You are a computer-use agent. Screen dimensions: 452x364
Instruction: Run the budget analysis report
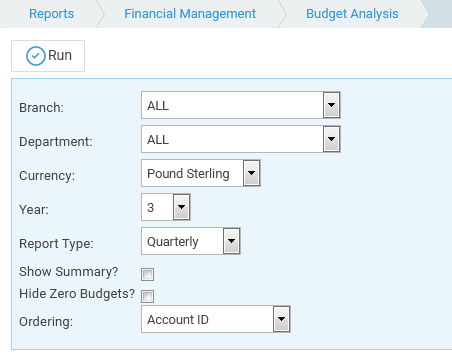click(48, 56)
